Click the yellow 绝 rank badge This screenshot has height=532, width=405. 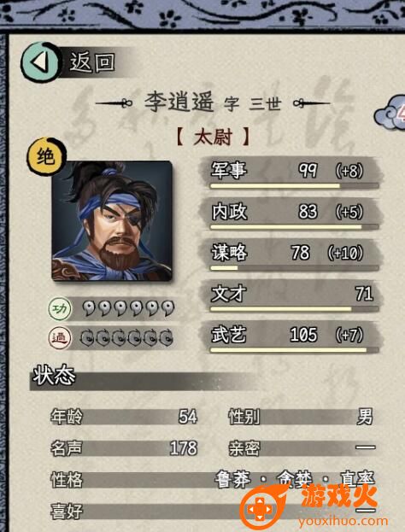46,156
